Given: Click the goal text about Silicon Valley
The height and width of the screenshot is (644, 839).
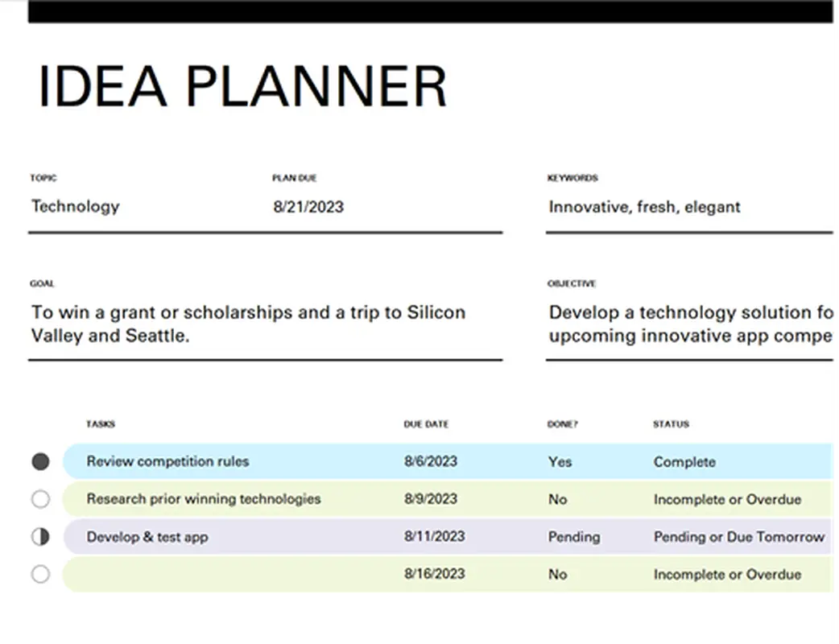Looking at the screenshot, I should [x=248, y=324].
